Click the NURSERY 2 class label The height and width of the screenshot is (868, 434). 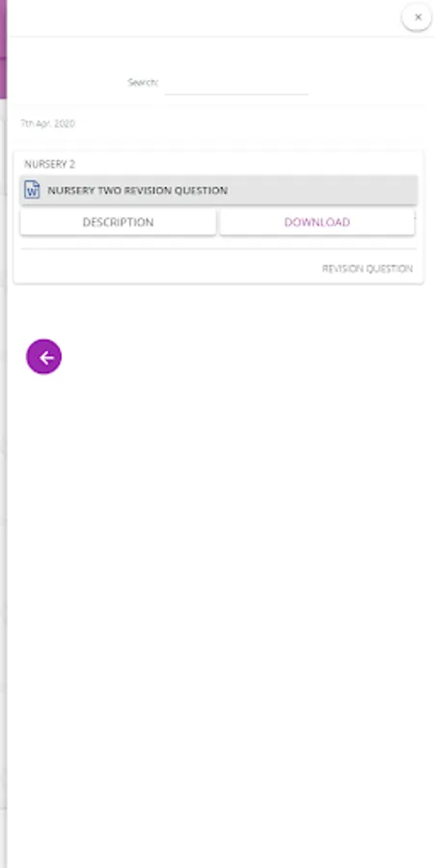click(49, 164)
